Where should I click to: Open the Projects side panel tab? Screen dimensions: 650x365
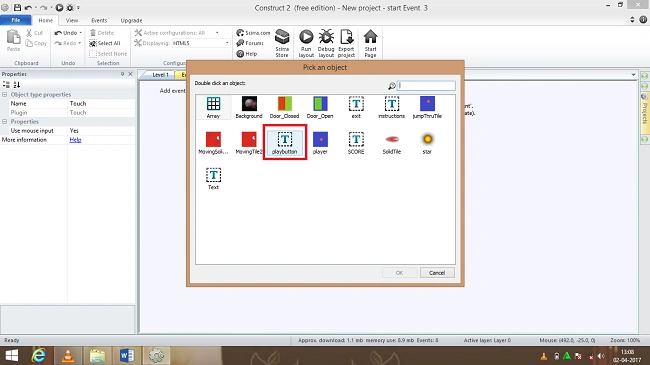pyautogui.click(x=645, y=113)
